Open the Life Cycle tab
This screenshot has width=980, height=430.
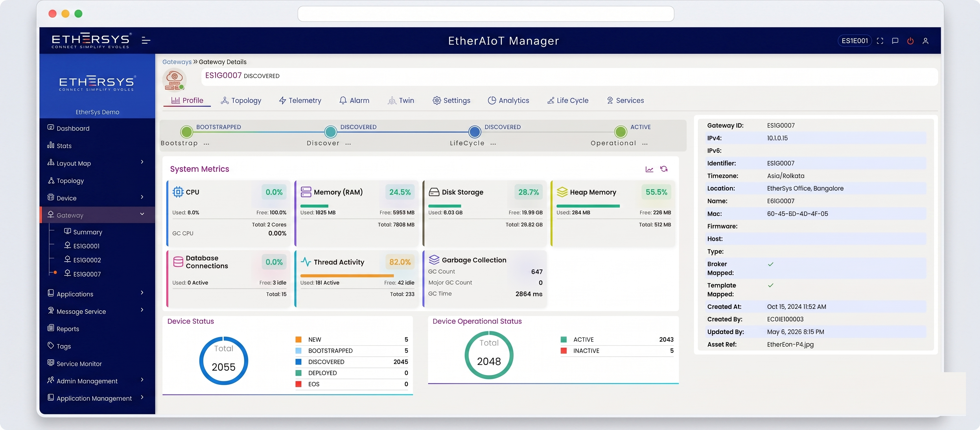[x=567, y=100]
